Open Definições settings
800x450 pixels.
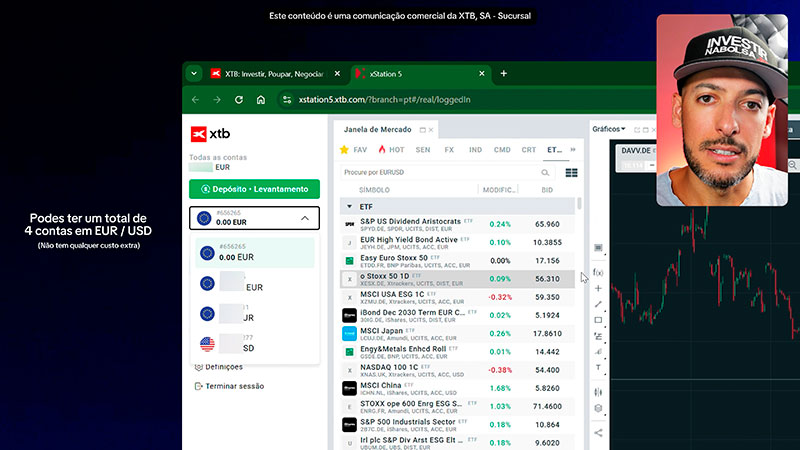(x=218, y=367)
